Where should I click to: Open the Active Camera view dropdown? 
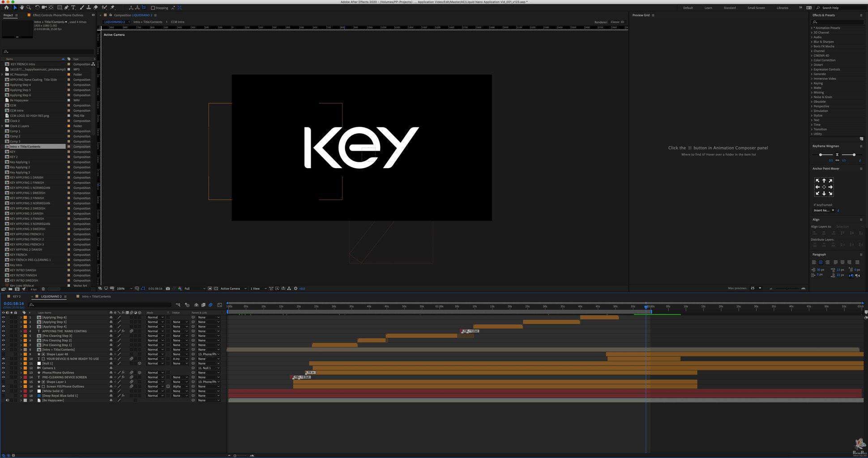pyautogui.click(x=232, y=288)
